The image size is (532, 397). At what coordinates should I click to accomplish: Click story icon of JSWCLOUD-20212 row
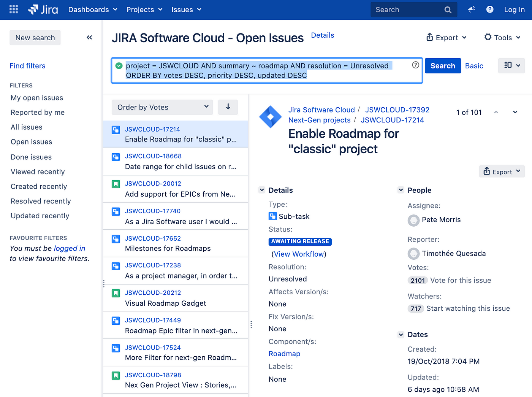coord(116,293)
